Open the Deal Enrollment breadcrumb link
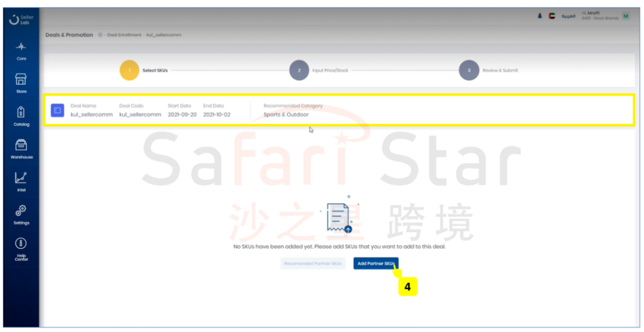The image size is (644, 332). coord(124,35)
